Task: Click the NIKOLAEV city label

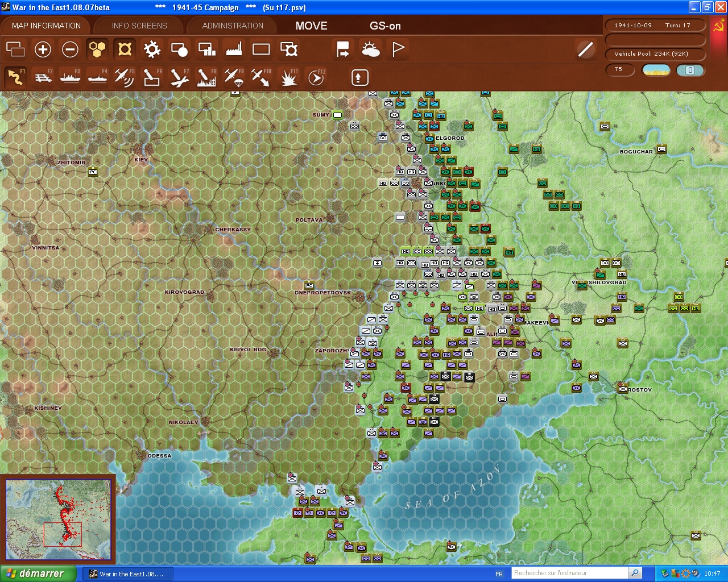Action: click(x=183, y=422)
